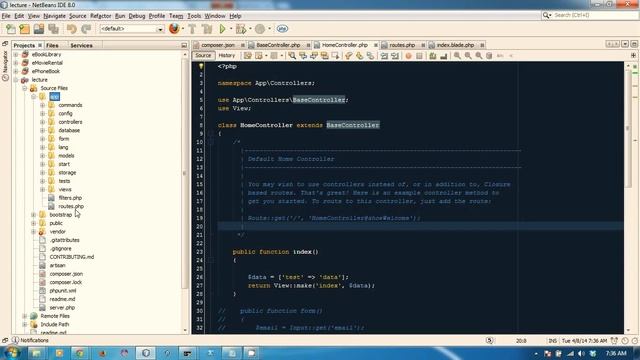The height and width of the screenshot is (360, 640).
Task: Click the search magnifier icon at top right
Action: pyautogui.click(x=547, y=16)
